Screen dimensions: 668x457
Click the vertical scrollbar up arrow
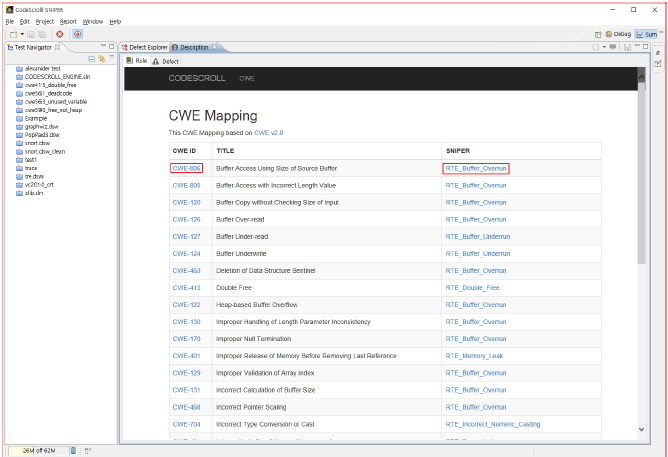coord(642,77)
